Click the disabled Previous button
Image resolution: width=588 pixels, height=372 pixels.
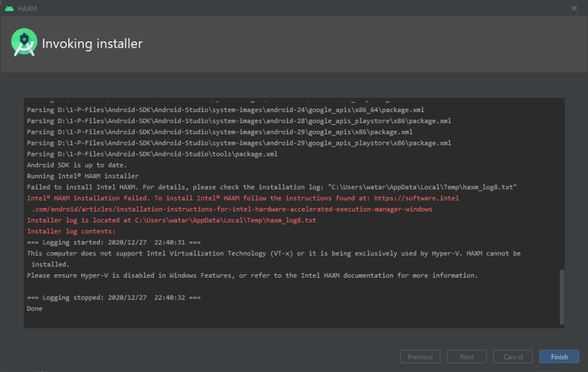coord(420,356)
